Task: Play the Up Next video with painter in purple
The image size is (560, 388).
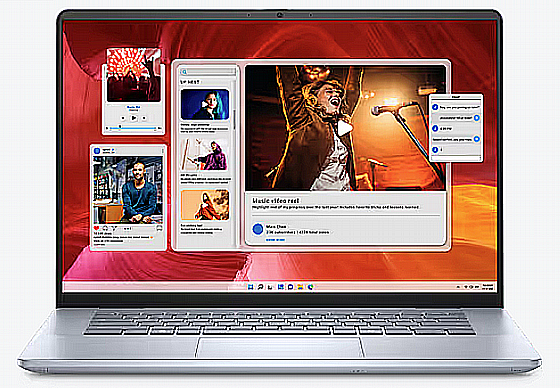Action: point(205,154)
